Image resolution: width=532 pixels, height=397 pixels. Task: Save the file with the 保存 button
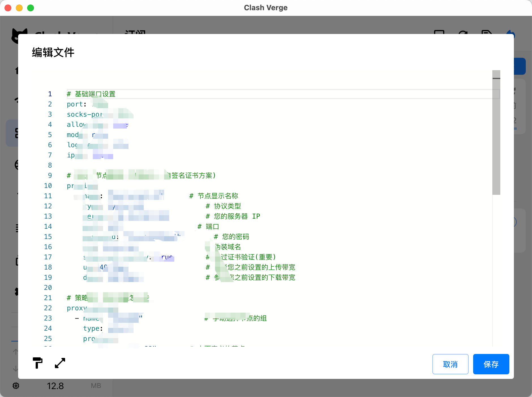[x=491, y=364]
